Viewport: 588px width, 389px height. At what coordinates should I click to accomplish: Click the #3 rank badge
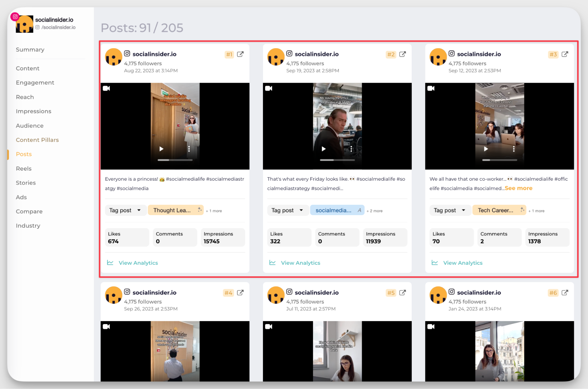(x=553, y=54)
